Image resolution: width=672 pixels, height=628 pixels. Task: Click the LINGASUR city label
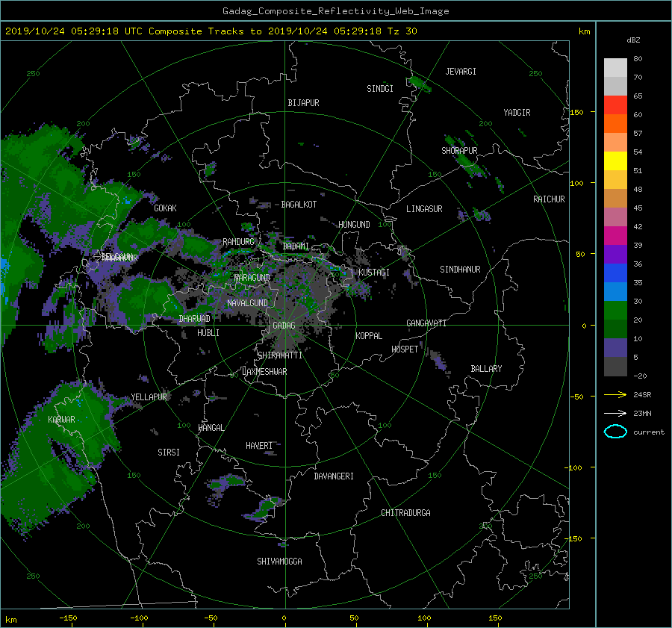424,209
